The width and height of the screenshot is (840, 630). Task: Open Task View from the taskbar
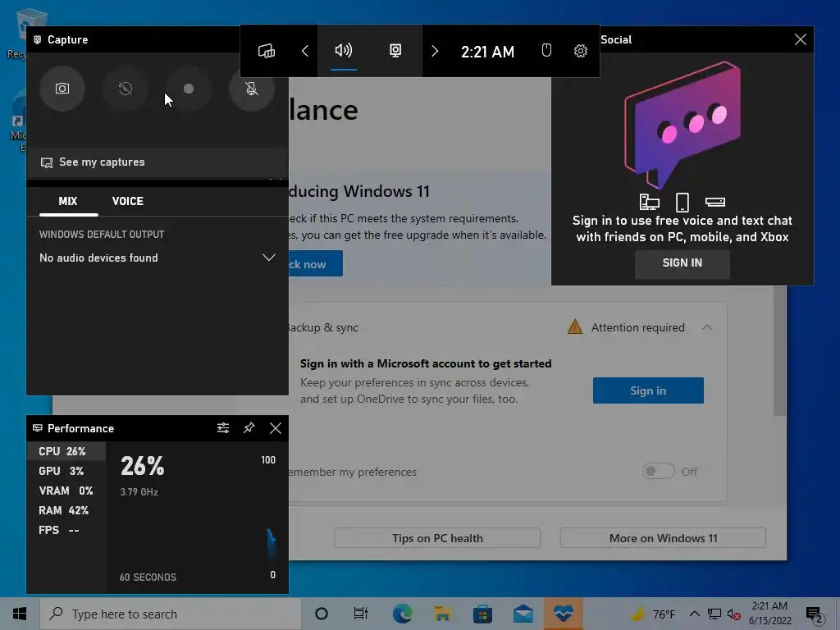(361, 614)
